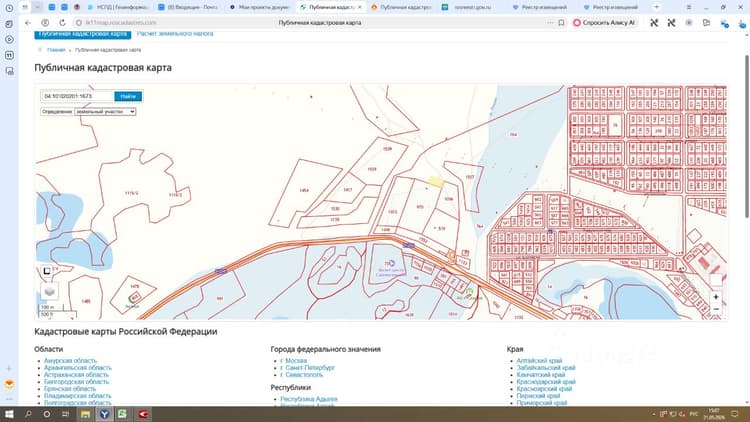Click the first screenshot scissors extension icon
Image resolution: width=750 pixels, height=422 pixels.
(654, 22)
